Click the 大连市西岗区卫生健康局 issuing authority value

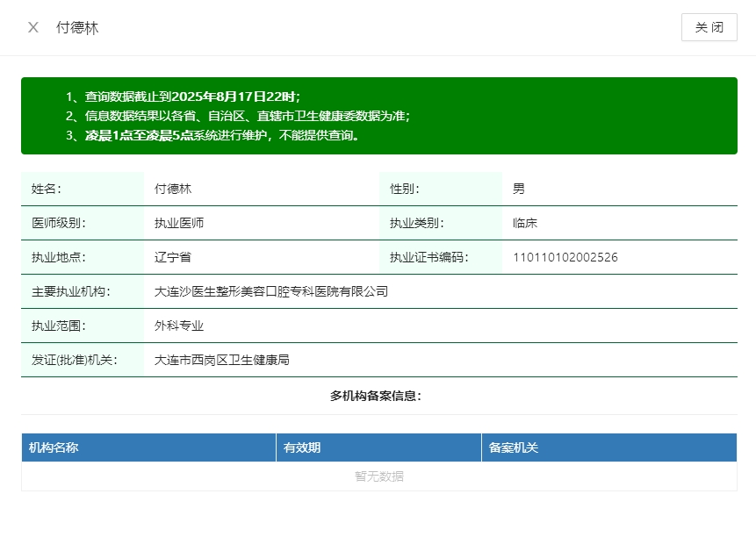click(222, 360)
